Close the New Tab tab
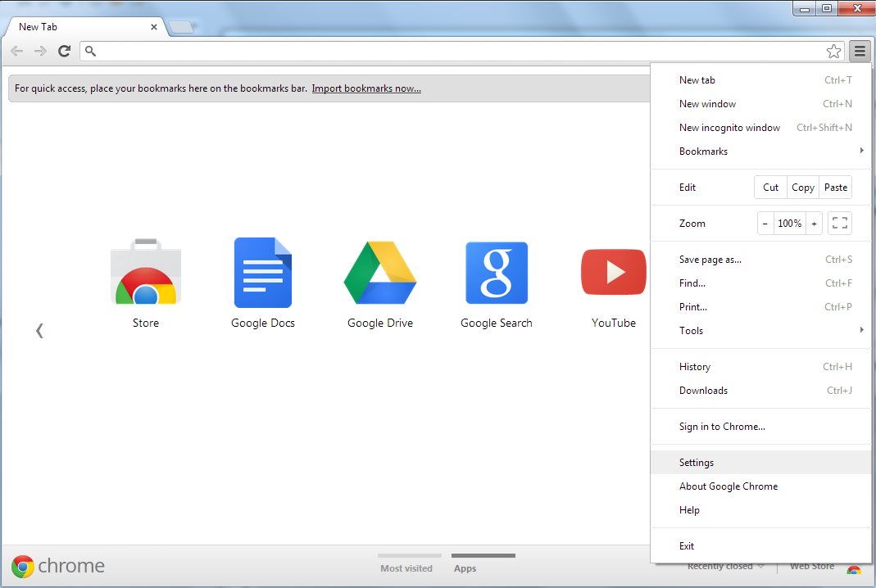The height and width of the screenshot is (588, 876). pos(153,27)
